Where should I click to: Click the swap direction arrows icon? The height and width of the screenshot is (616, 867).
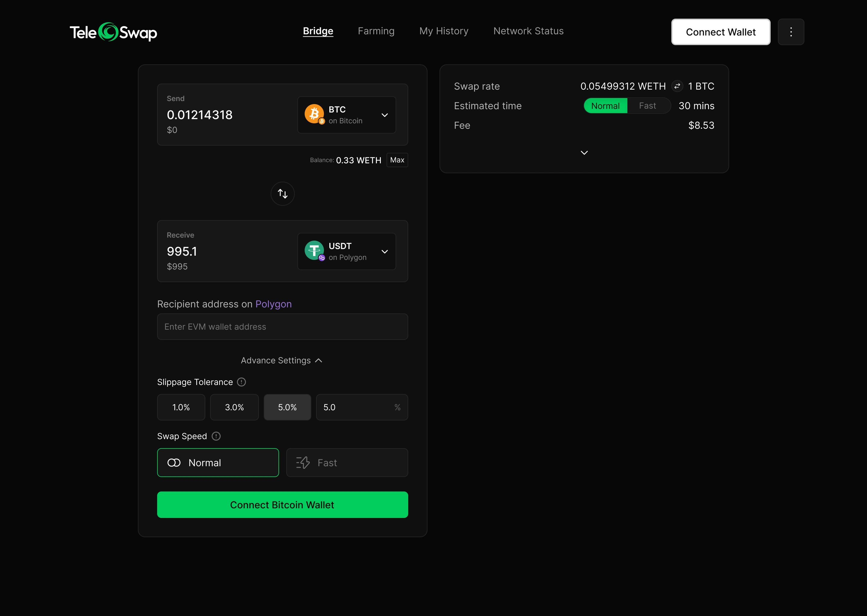click(x=282, y=194)
